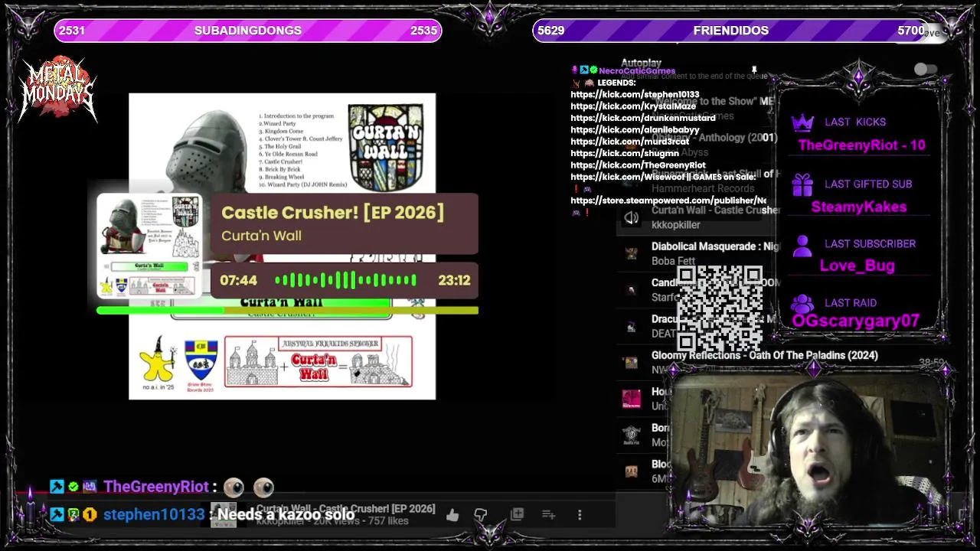Image resolution: width=980 pixels, height=551 pixels.
Task: Click the save-to-playlist icon
Action: 548,514
